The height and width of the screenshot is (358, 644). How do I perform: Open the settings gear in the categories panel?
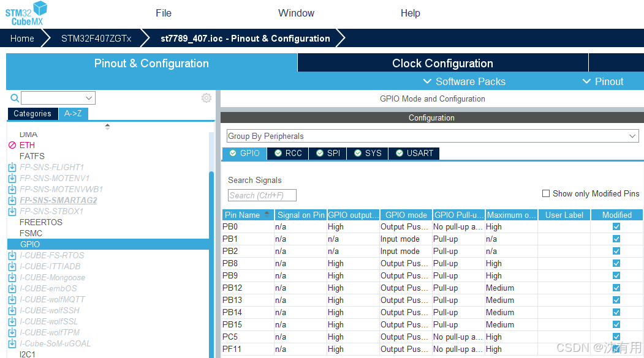(x=206, y=98)
